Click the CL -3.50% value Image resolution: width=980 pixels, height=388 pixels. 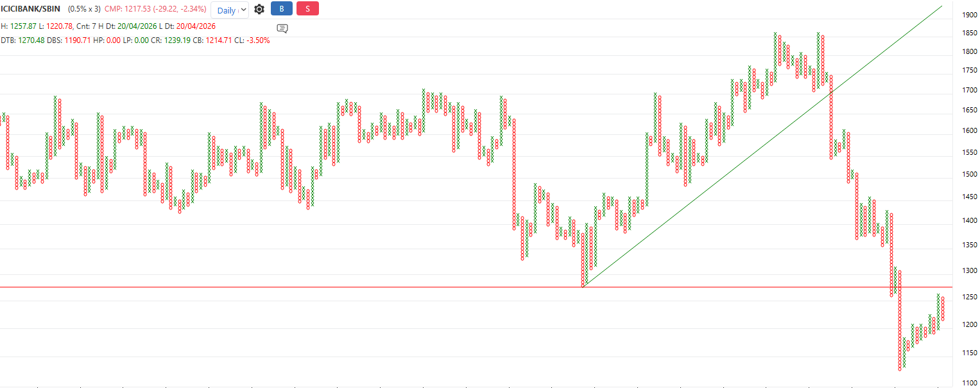260,40
